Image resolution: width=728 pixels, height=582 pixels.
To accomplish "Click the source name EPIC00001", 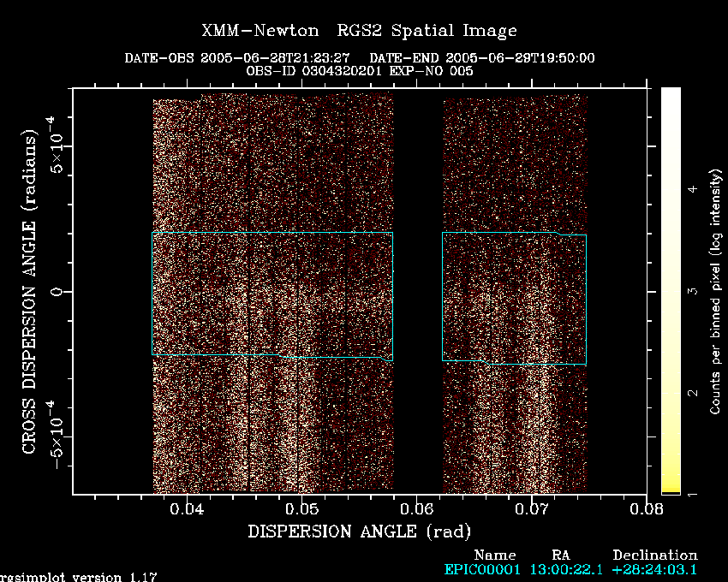I will [482, 569].
